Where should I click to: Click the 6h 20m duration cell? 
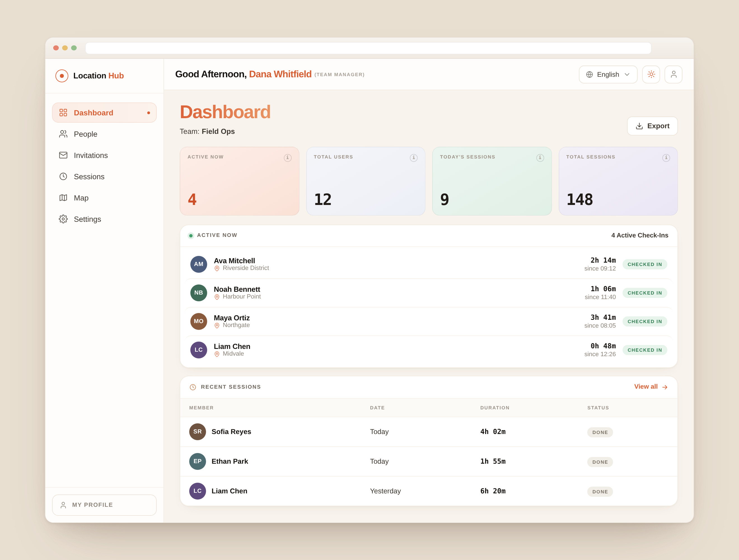coord(493,491)
